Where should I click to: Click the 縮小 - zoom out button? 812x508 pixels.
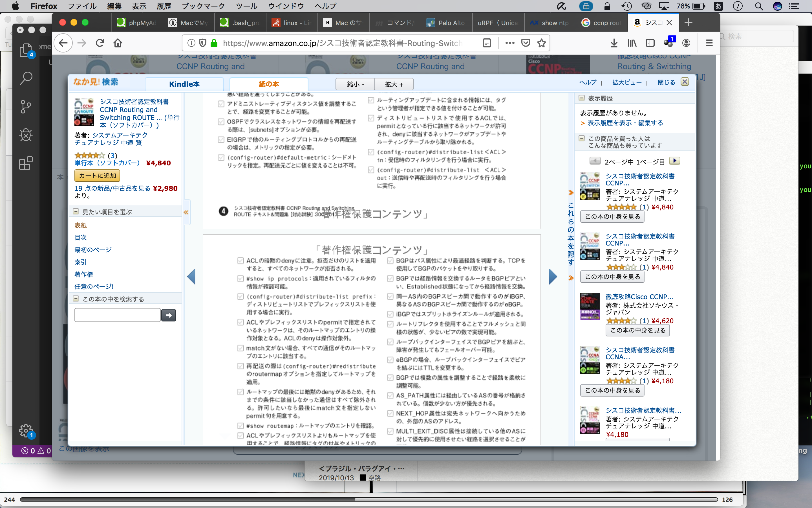coord(355,84)
